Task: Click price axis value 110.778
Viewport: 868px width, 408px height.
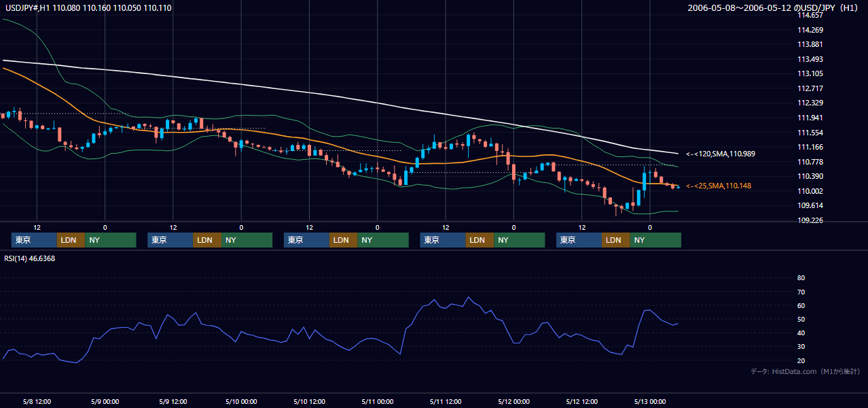Action: (x=810, y=162)
